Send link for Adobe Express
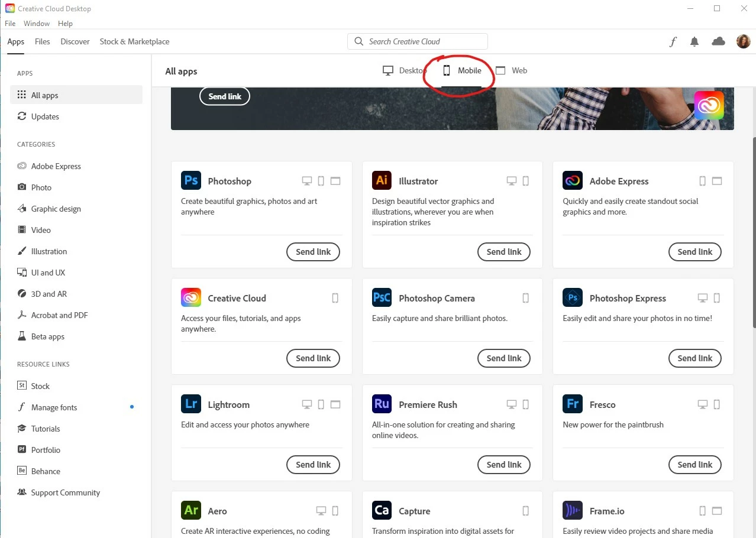This screenshot has height=538, width=756. click(695, 252)
